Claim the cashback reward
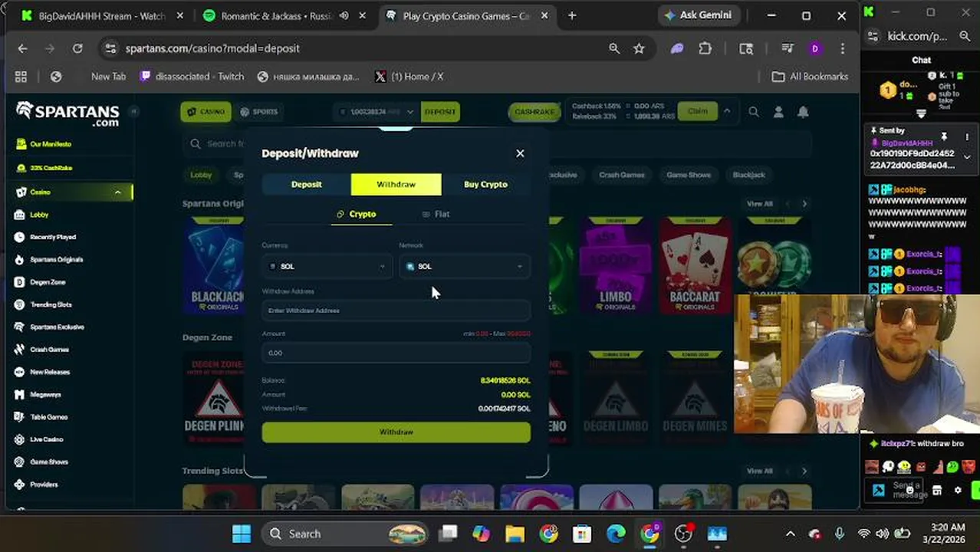The image size is (980, 552). [697, 111]
